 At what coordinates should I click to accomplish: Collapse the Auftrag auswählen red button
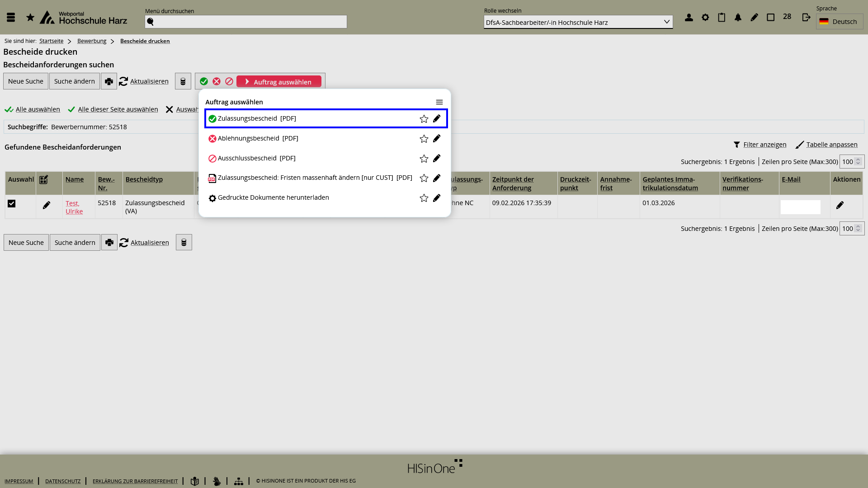point(278,82)
